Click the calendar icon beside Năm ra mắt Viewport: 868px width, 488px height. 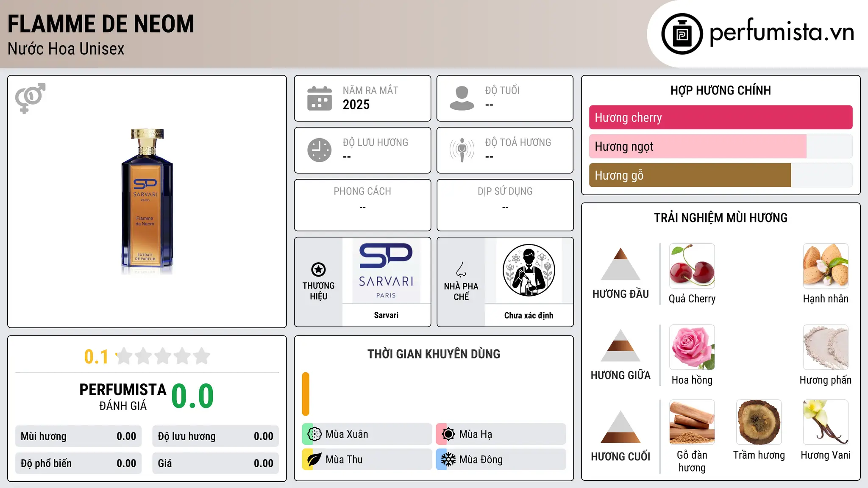(x=320, y=98)
